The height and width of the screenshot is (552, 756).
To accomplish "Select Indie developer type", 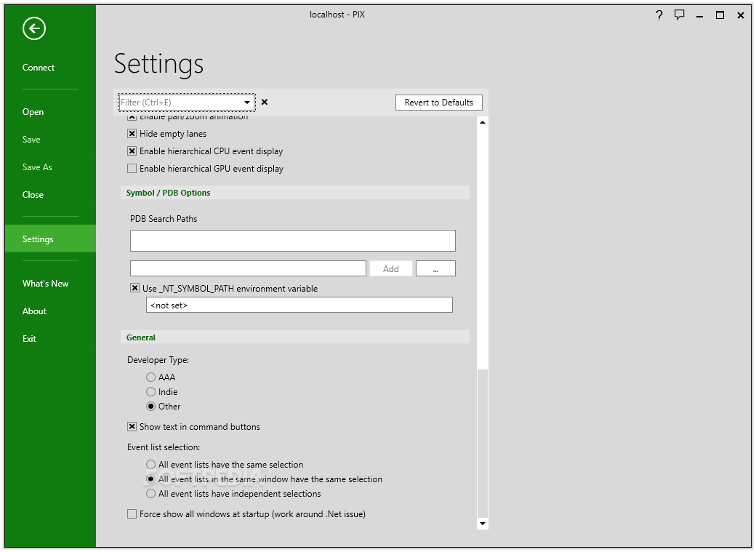I will 151,392.
